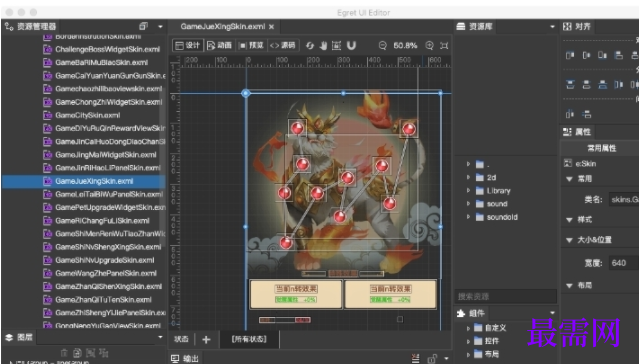639x364 pixels.
Task: Add a new state with plus button
Action: pyautogui.click(x=206, y=339)
